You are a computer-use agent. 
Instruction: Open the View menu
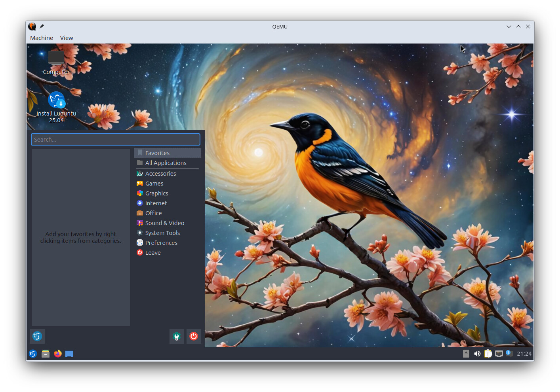click(x=67, y=38)
